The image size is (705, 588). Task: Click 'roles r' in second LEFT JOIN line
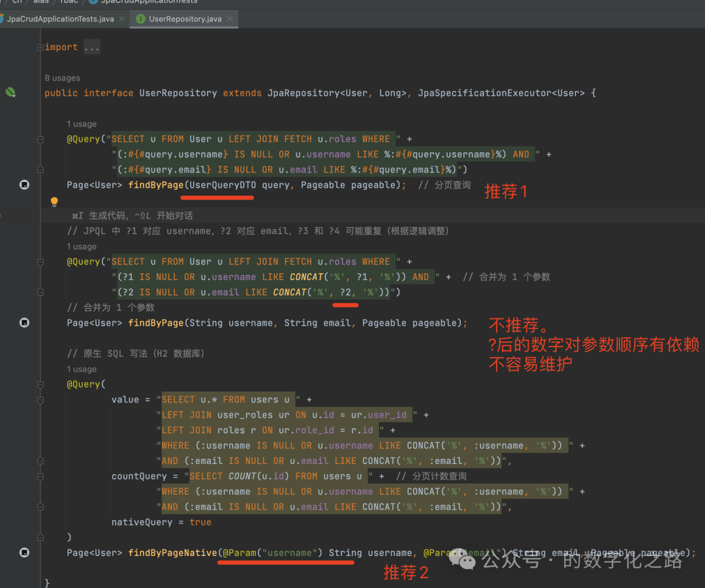pyautogui.click(x=237, y=430)
